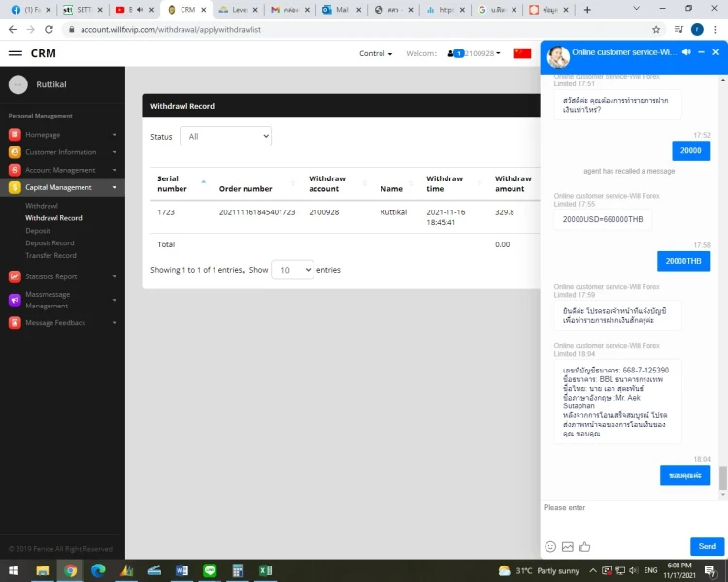
Task: Open the emoji picker in chat
Action: tap(550, 547)
